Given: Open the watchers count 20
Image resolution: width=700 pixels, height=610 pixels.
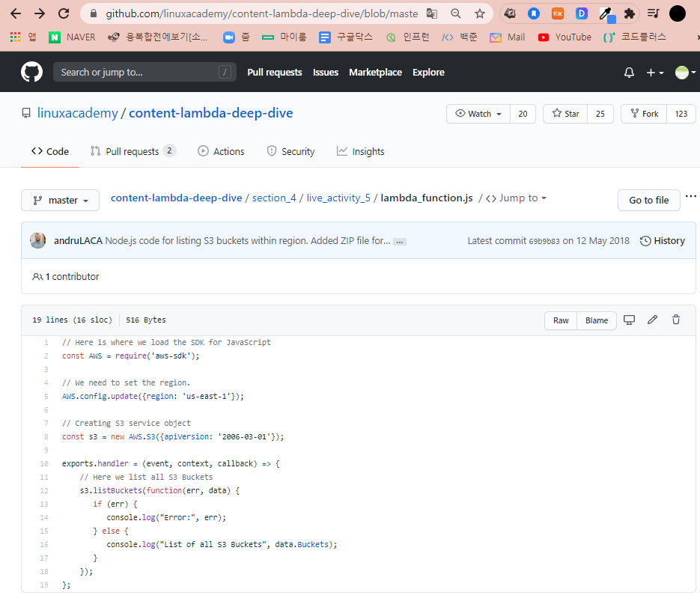Looking at the screenshot, I should coord(523,114).
